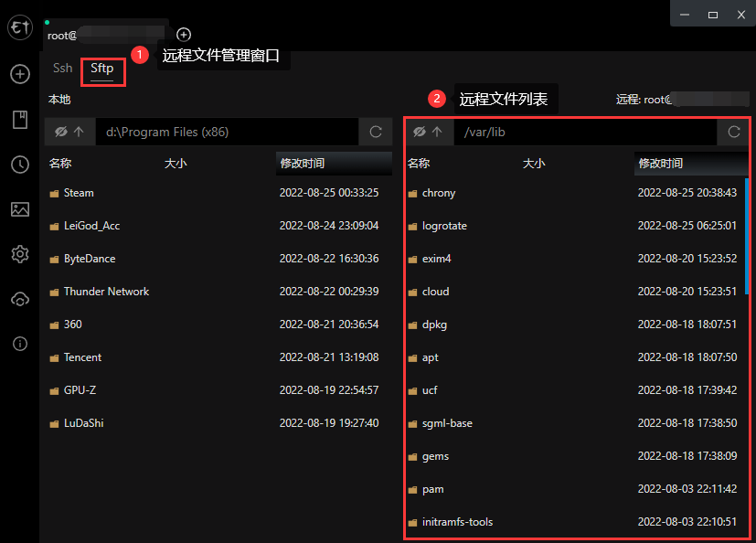Select the sgml-base remote folder

pos(575,423)
